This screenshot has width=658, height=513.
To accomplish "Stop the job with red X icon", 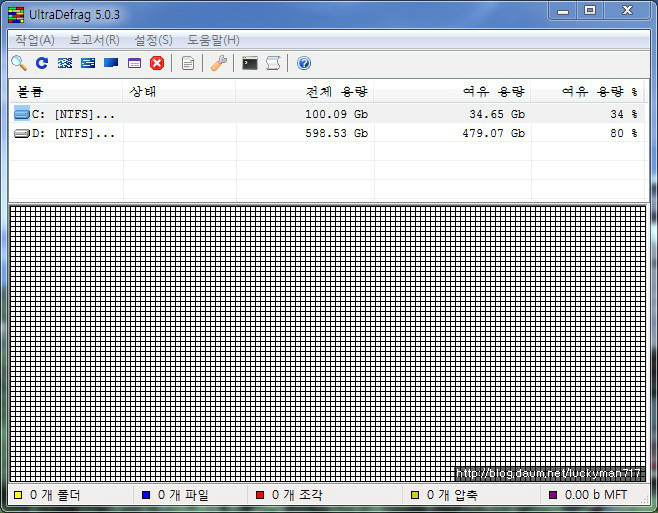I will pyautogui.click(x=157, y=63).
